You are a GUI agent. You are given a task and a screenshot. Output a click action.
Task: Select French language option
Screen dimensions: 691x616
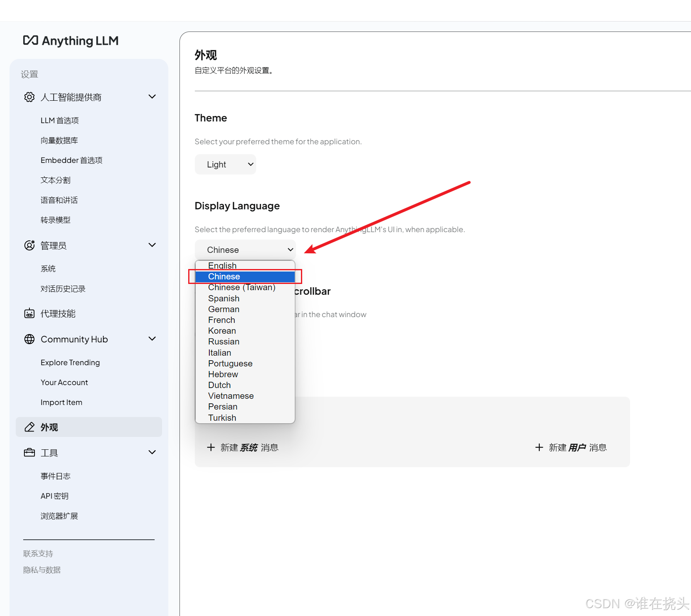245,320
